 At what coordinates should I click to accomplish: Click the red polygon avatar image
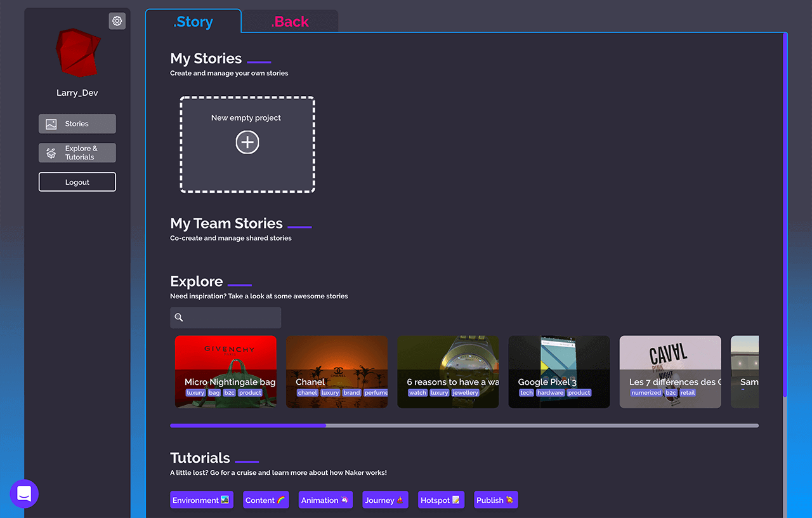(77, 51)
